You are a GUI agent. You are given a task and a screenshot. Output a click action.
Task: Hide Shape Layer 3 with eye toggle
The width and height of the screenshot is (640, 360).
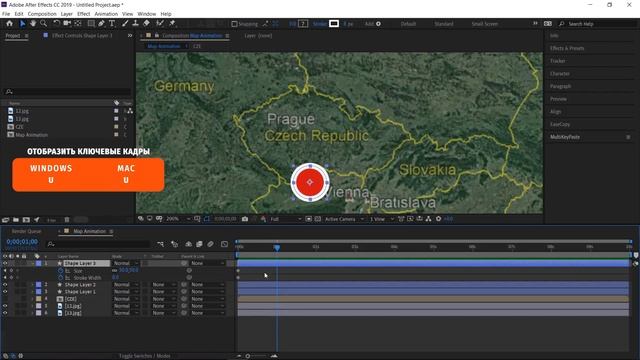click(5, 263)
